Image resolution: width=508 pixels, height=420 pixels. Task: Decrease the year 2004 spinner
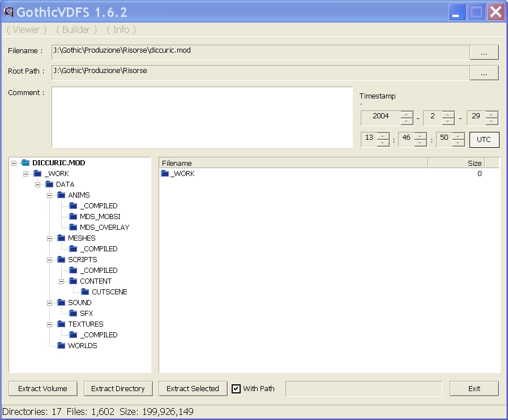point(407,122)
